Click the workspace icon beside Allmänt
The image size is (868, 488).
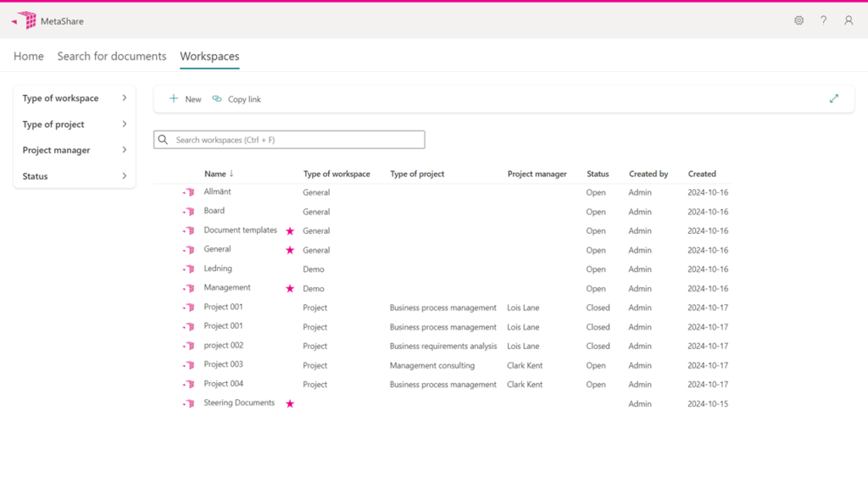(188, 192)
